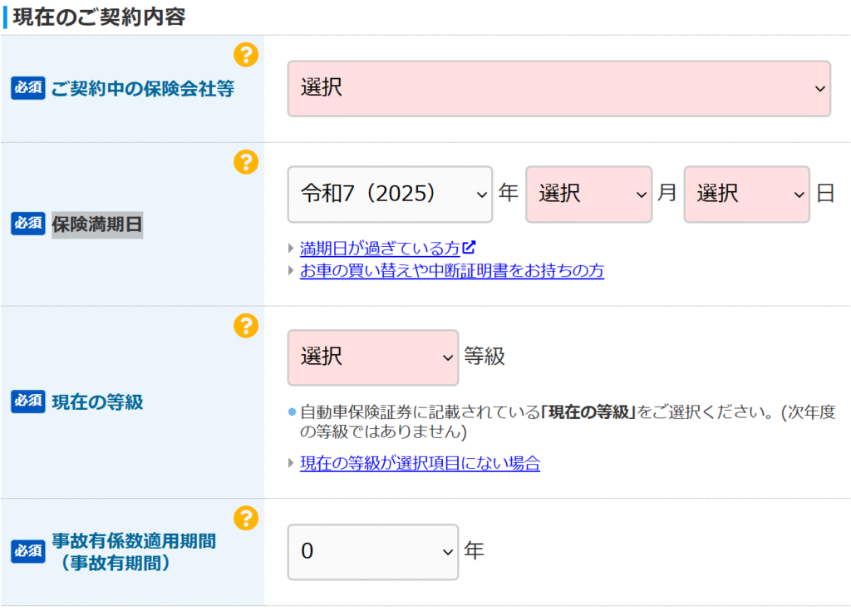Click the 必須 badge beside 保険満期日
The image size is (851, 616).
pyautogui.click(x=27, y=224)
